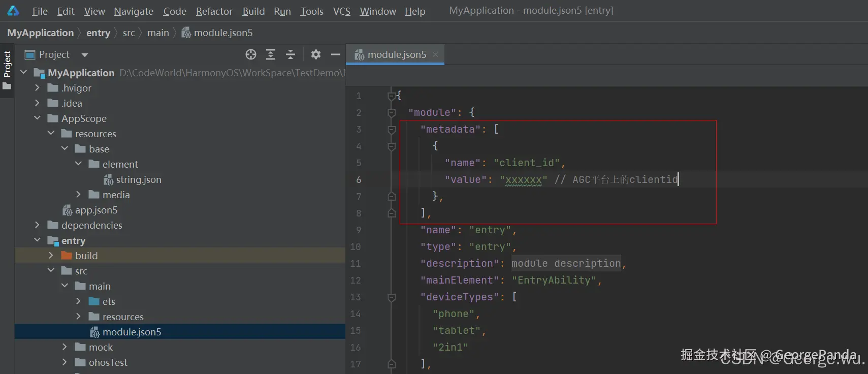
Task: Click the MyApplication project root icon
Action: coord(39,73)
